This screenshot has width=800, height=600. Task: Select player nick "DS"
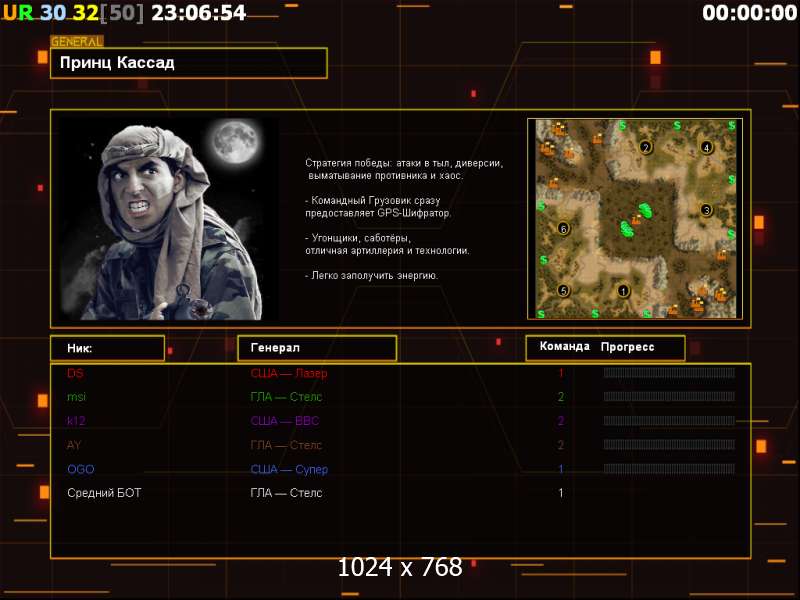75,373
